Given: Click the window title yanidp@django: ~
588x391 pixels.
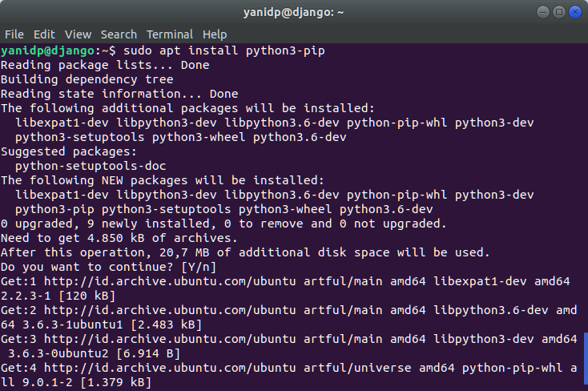Looking at the screenshot, I should pos(293,12).
